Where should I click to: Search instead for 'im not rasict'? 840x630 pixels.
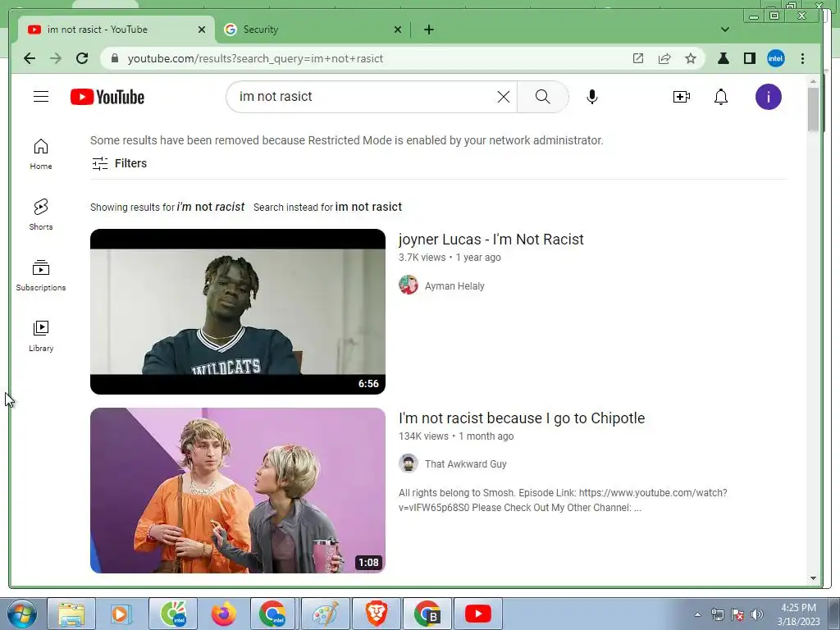click(x=368, y=207)
